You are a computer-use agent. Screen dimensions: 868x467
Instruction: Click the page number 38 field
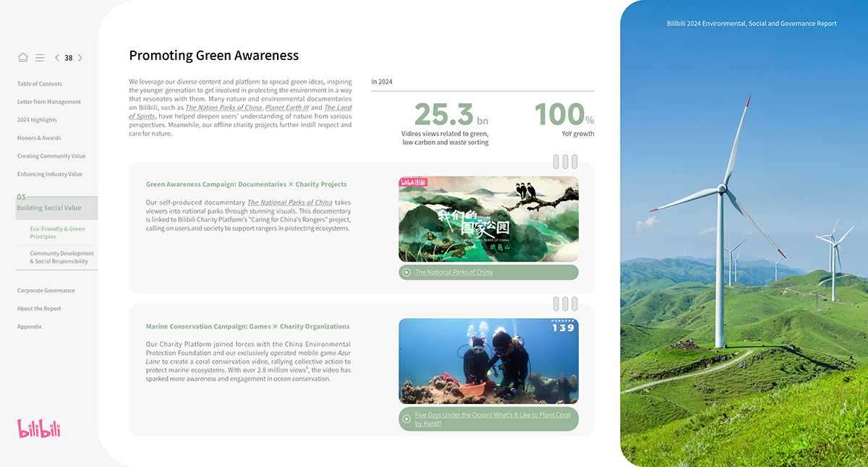69,58
